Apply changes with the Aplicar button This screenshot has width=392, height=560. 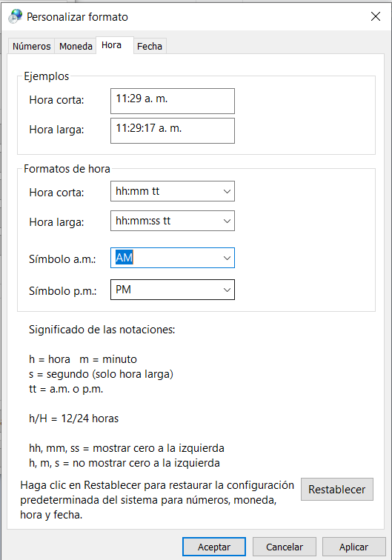(x=353, y=547)
